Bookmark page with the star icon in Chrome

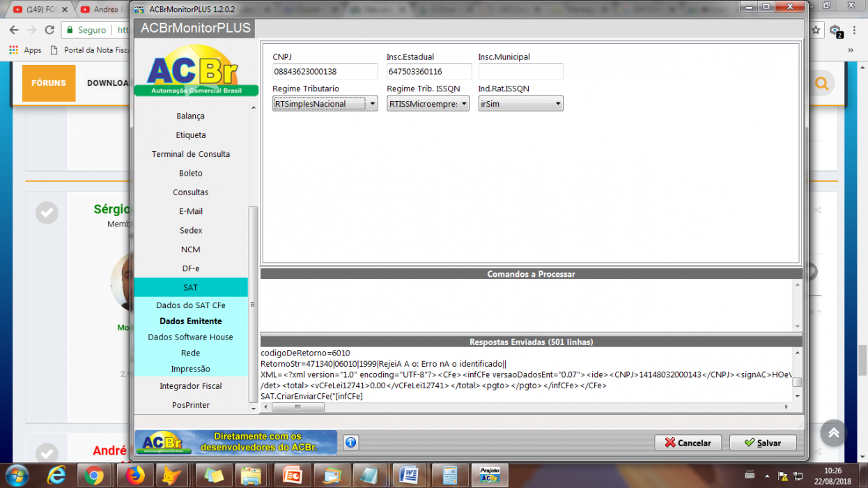click(816, 30)
